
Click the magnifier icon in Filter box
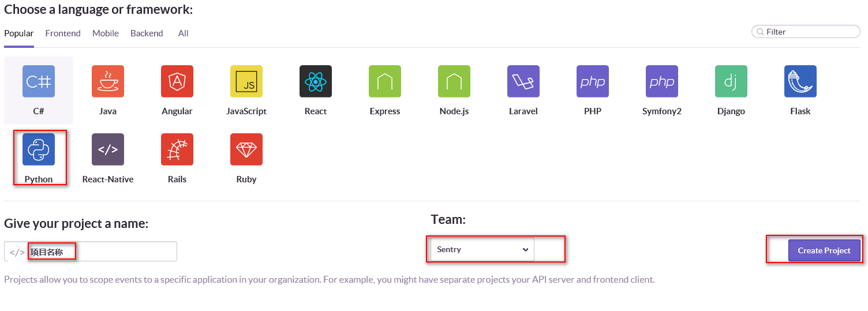[x=759, y=32]
